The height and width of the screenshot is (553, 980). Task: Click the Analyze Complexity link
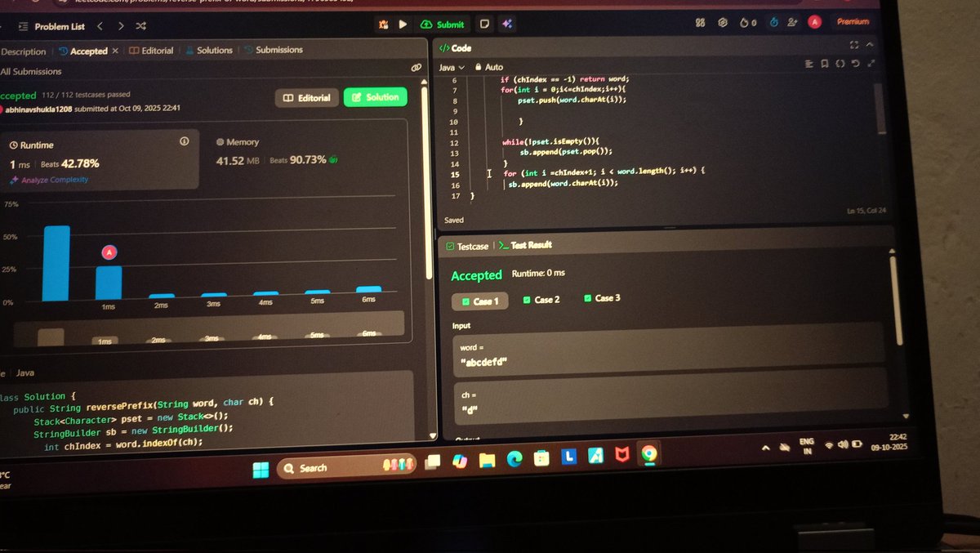[49, 180]
